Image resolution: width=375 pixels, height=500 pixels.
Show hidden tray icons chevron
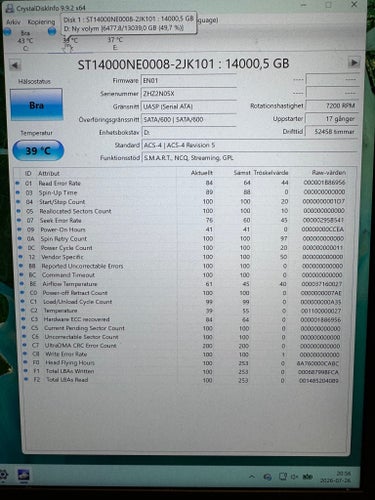coord(252,477)
